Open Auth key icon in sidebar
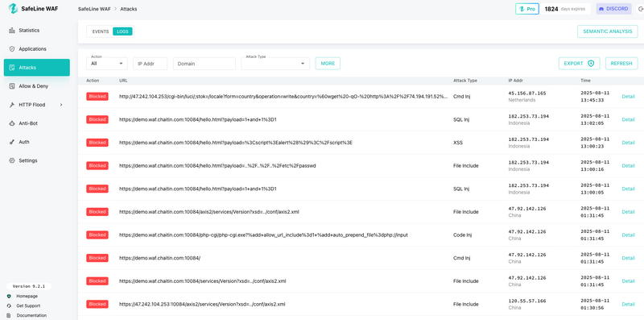 (12, 142)
